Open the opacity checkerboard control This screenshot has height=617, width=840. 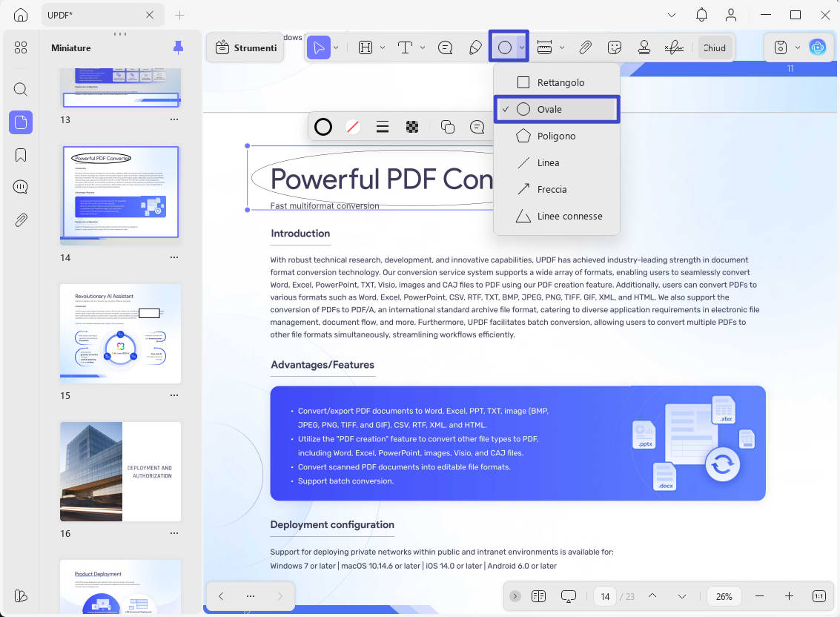[412, 127]
